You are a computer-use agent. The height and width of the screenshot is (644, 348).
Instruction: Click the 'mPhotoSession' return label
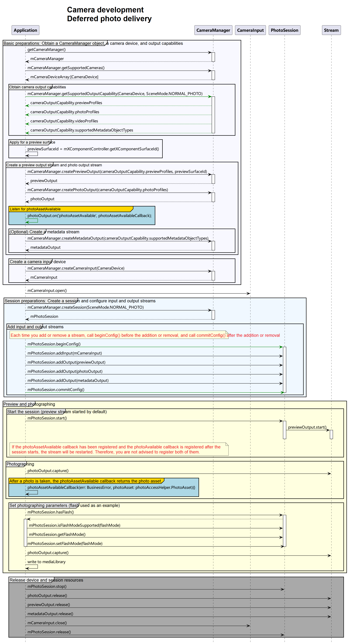pos(44,316)
